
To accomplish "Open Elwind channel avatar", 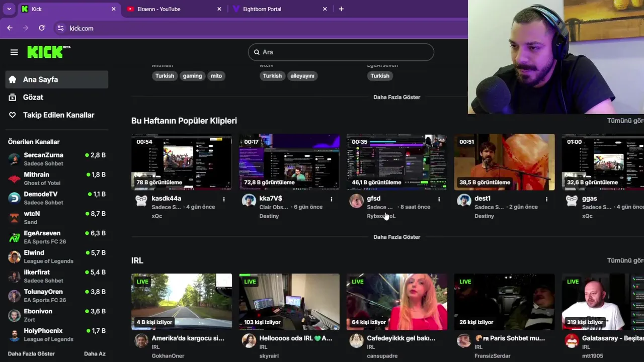I will (15, 257).
